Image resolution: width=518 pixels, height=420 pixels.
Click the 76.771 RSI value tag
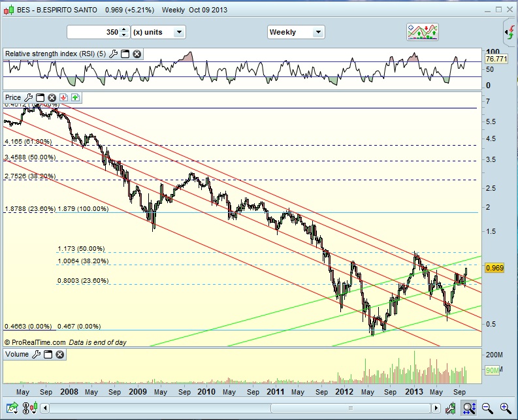pyautogui.click(x=496, y=59)
